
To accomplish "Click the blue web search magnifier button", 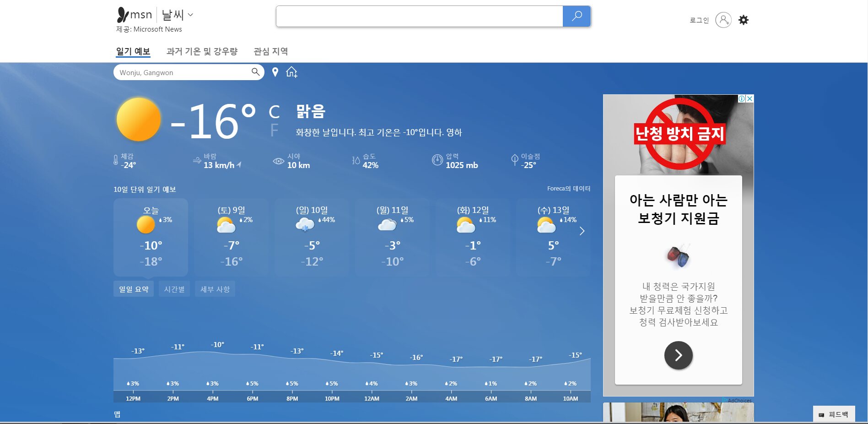I will (x=577, y=16).
